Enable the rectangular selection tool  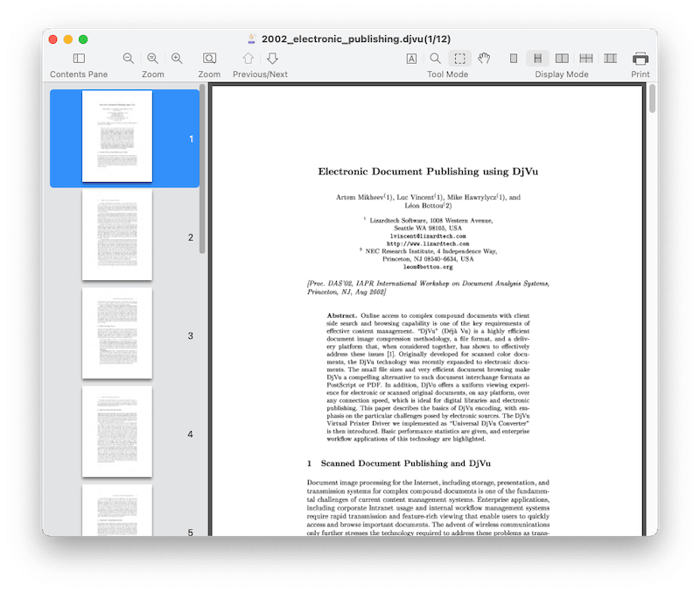(x=459, y=59)
